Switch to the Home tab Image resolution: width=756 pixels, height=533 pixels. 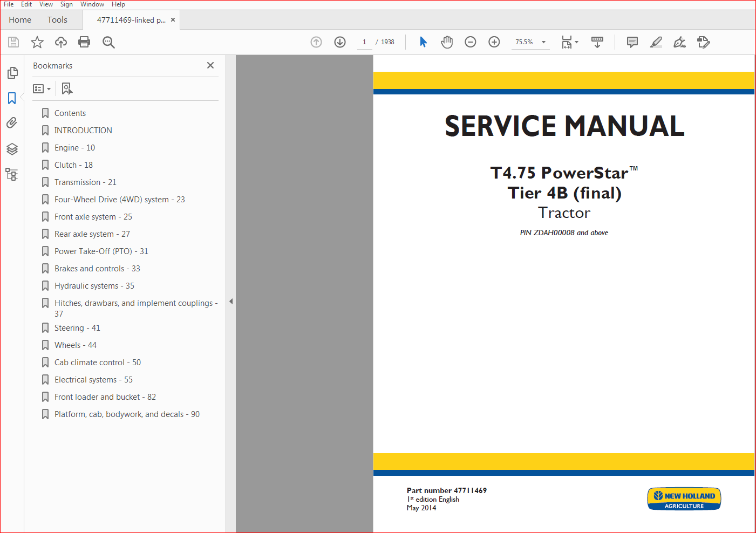tap(20, 20)
